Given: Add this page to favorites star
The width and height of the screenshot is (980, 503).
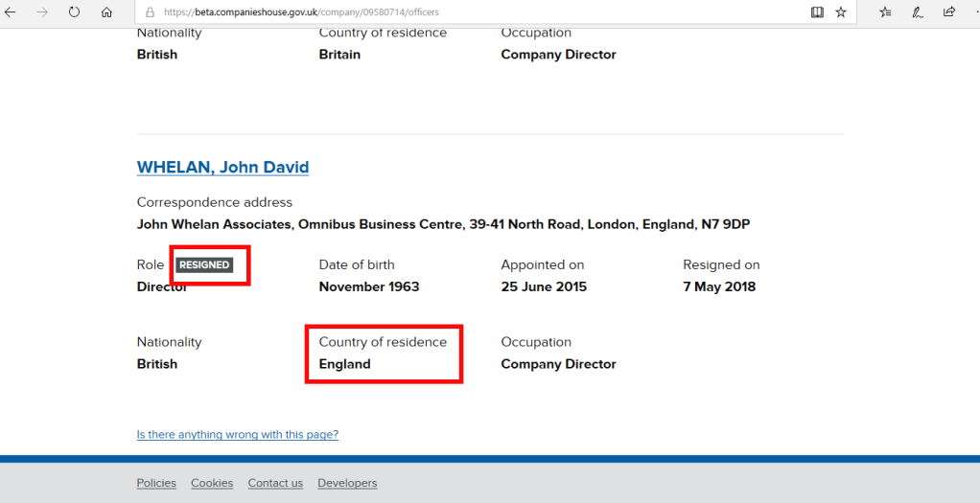Looking at the screenshot, I should tap(841, 12).
